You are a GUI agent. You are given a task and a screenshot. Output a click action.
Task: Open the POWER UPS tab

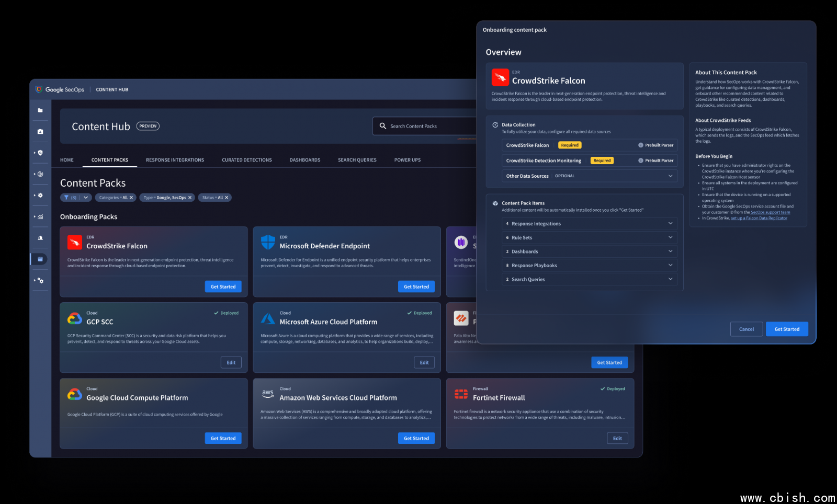pos(408,160)
